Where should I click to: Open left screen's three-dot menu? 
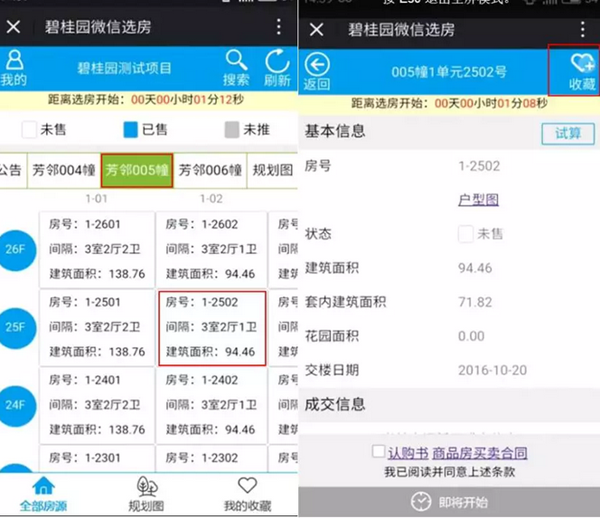coord(279,27)
